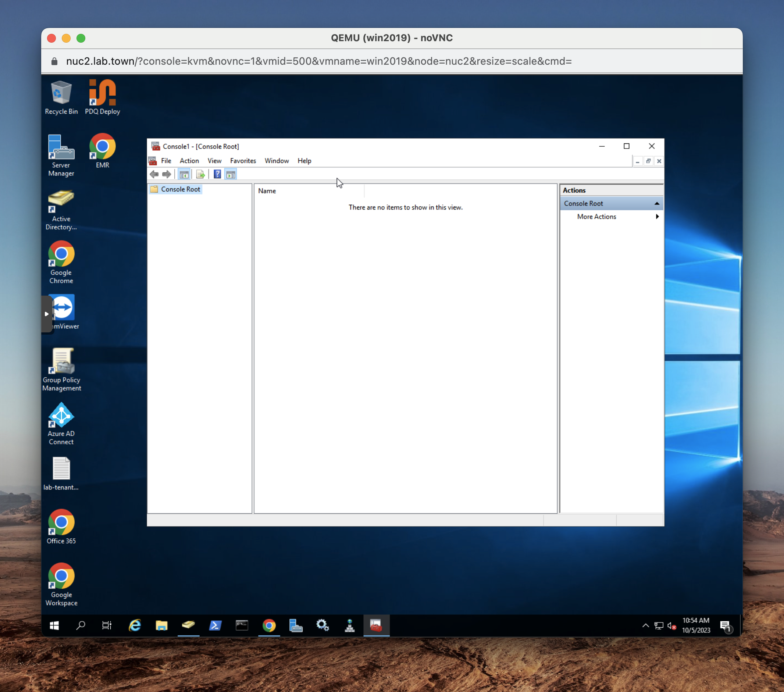Screen dimensions: 784x692
Task: Restore the inner Console Root child window
Action: click(x=648, y=161)
